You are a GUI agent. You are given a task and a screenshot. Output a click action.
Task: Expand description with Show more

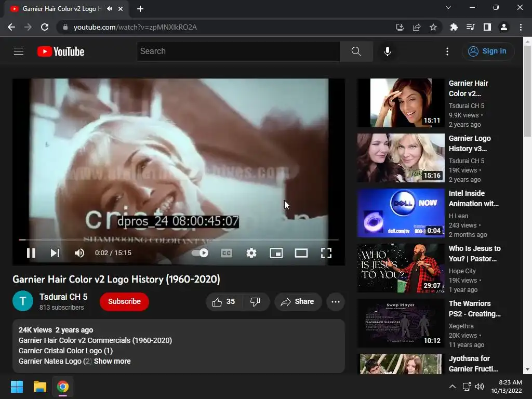(112, 361)
